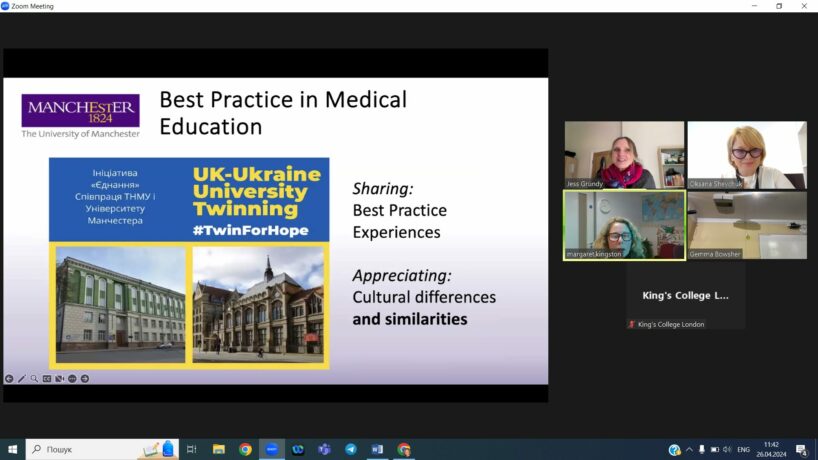This screenshot has height=460, width=818.
Task: Expand hidden system tray icons chevron
Action: (x=689, y=450)
